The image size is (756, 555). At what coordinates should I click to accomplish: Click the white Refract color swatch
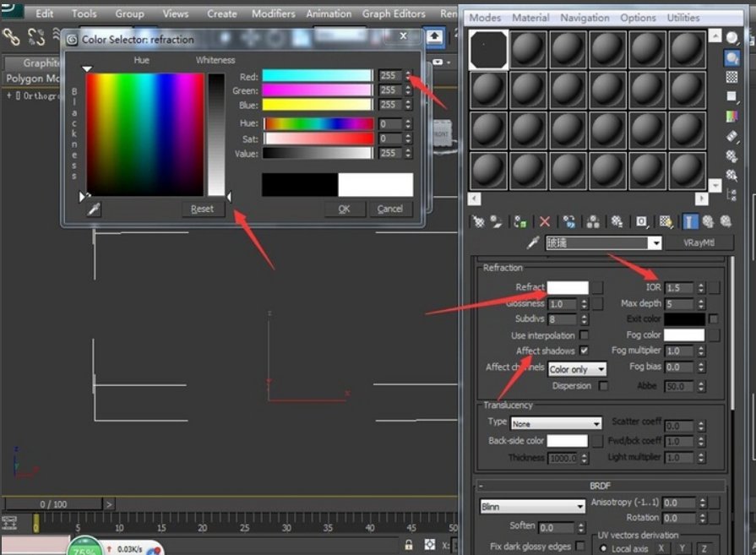tap(568, 288)
